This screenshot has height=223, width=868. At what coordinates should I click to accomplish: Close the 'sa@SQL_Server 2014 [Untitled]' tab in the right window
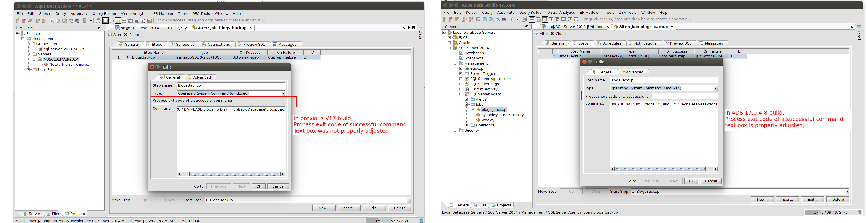(x=608, y=27)
